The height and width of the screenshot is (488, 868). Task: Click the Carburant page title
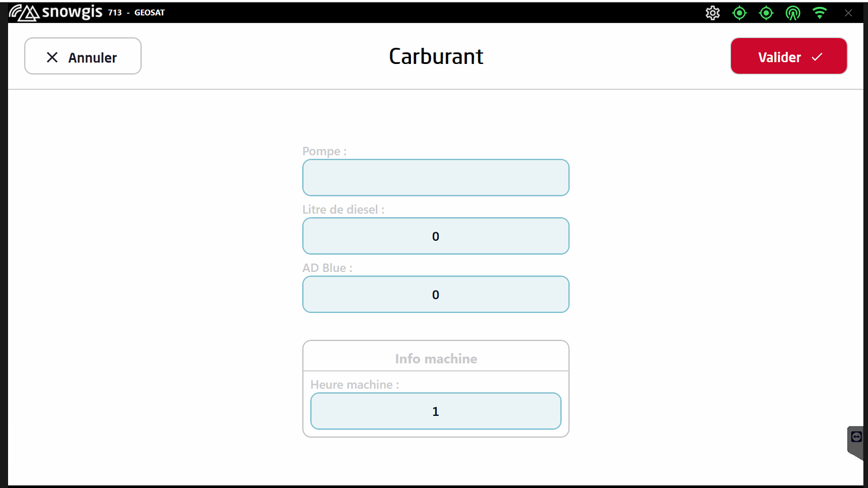pyautogui.click(x=436, y=56)
